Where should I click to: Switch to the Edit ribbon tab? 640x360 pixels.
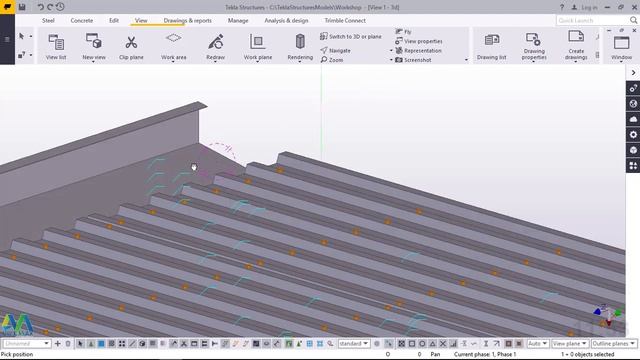pyautogui.click(x=114, y=20)
